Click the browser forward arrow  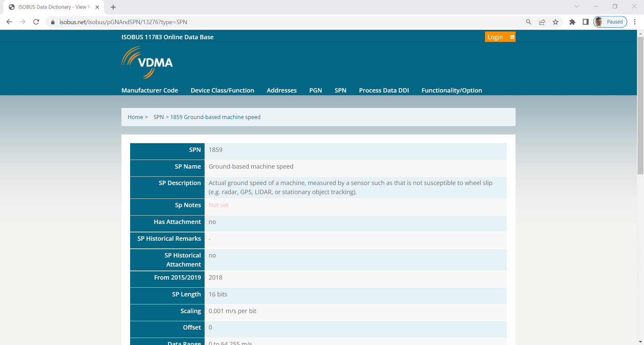click(x=22, y=22)
